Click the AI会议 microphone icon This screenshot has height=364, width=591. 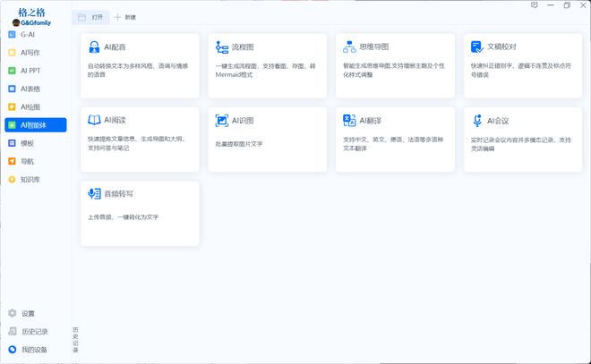tap(478, 120)
